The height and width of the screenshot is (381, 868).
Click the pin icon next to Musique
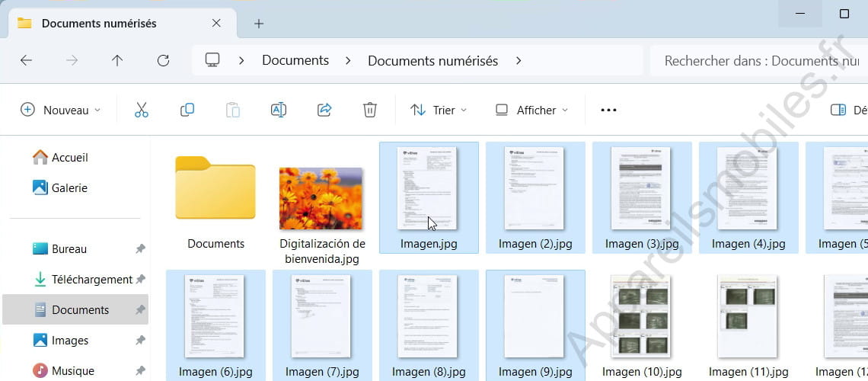[141, 370]
